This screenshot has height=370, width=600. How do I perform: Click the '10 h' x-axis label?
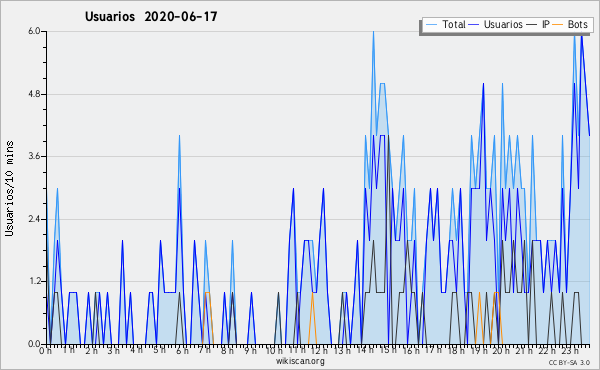274,350
